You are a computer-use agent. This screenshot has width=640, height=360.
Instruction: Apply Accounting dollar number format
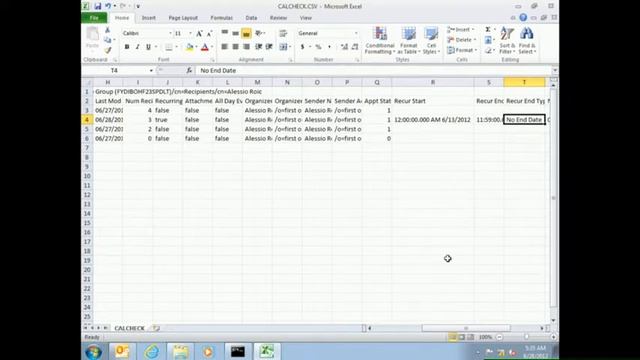point(302,47)
